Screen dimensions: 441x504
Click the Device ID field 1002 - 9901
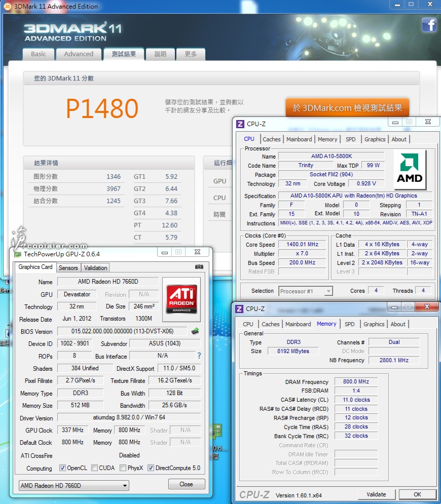tap(75, 343)
